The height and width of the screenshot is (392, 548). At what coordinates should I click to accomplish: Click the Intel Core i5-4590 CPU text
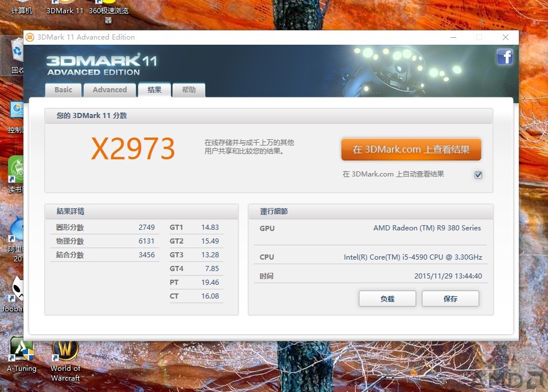pos(413,257)
